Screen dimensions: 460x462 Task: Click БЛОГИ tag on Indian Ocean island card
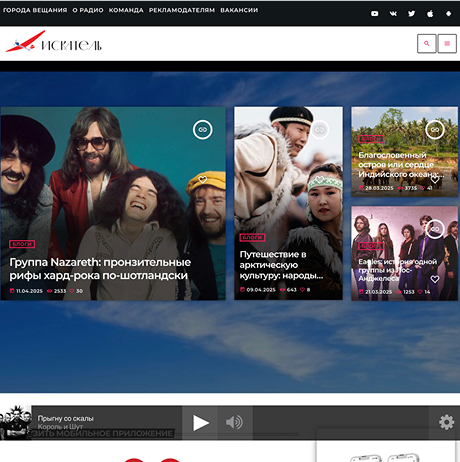tap(371, 139)
